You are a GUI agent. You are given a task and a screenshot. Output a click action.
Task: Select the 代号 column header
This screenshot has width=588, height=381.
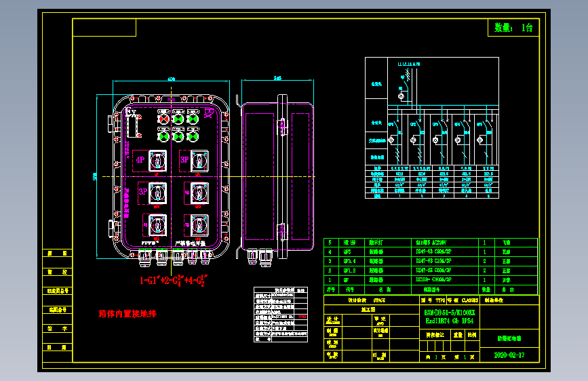[349, 289]
